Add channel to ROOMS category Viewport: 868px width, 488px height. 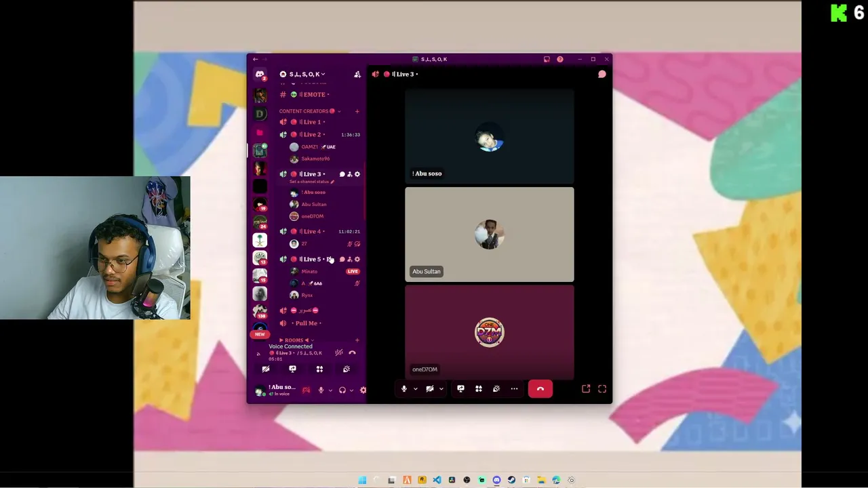[357, 340]
